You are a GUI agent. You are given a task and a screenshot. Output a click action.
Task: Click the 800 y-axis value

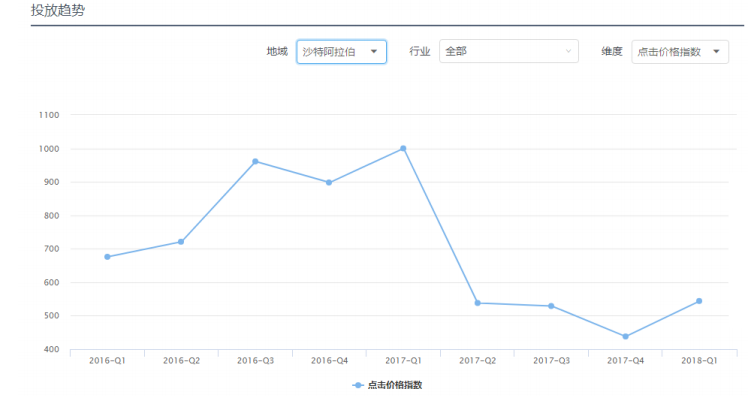click(x=51, y=216)
